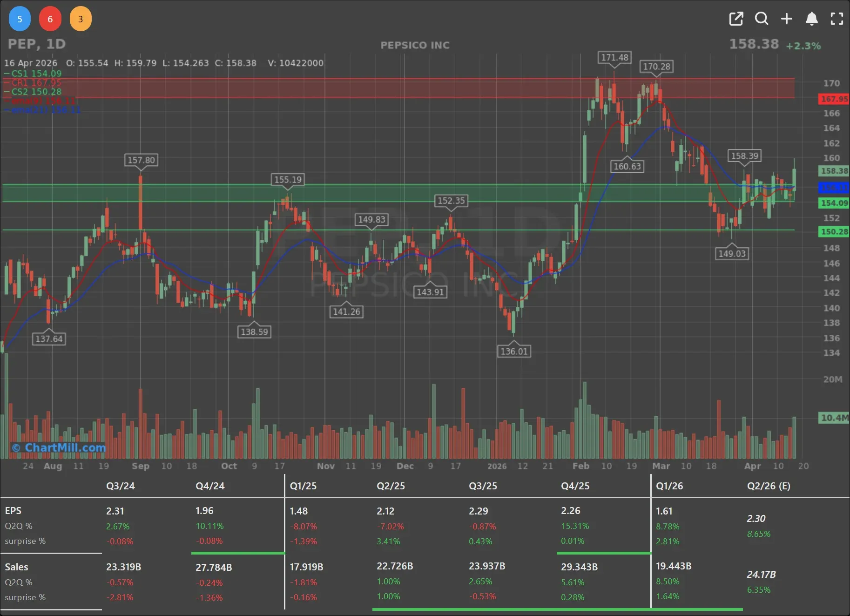The image size is (850, 616).
Task: Set a price alert with bell icon
Action: pyautogui.click(x=811, y=19)
